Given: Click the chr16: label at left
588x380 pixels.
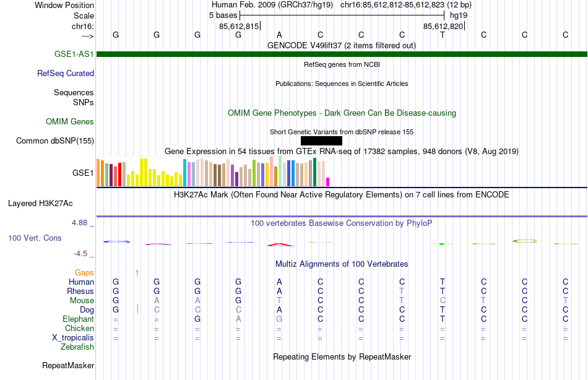Looking at the screenshot, I should 83,26.
